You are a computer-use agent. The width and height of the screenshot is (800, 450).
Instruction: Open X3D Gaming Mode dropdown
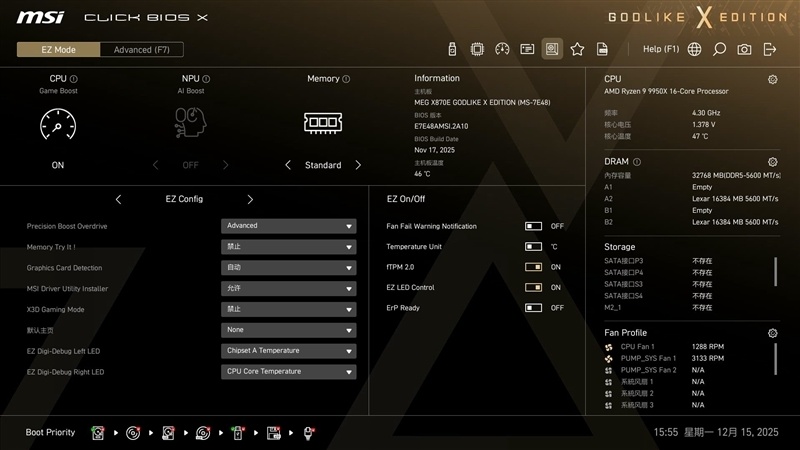click(x=288, y=309)
